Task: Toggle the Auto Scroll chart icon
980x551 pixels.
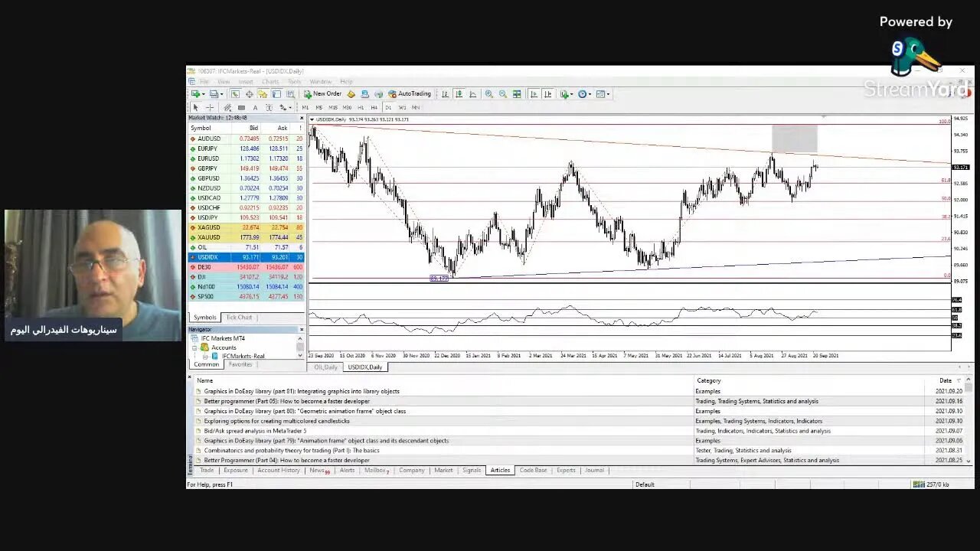Action: (534, 94)
